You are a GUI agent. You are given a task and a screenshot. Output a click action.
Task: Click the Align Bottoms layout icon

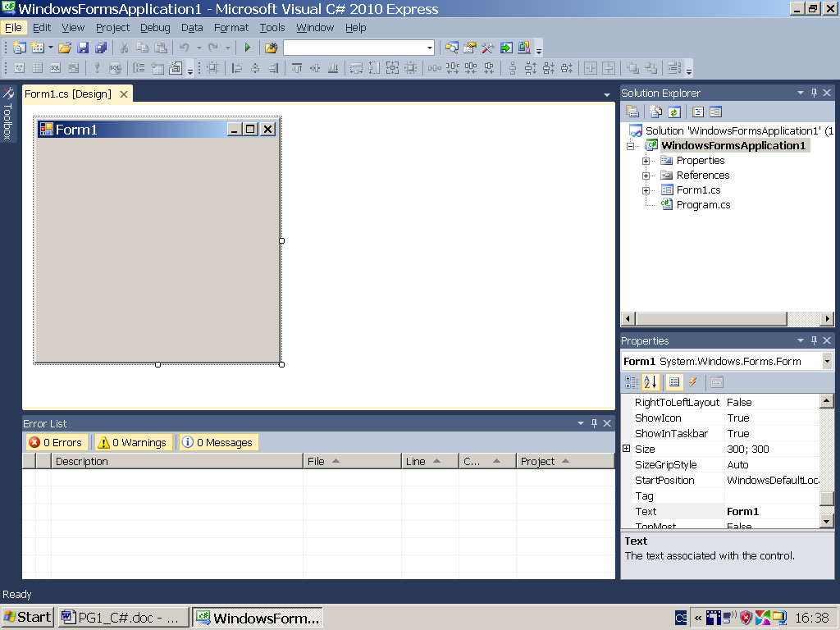pos(333,68)
